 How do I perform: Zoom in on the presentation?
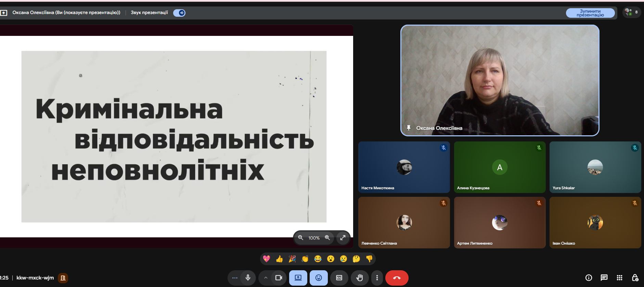point(327,238)
